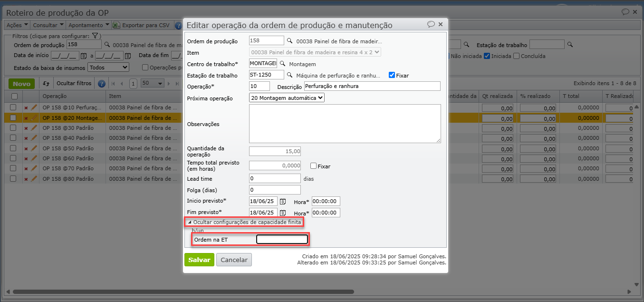Search Ordem de produção in background filters
Viewport: 644px width, 302px height.
tap(107, 45)
